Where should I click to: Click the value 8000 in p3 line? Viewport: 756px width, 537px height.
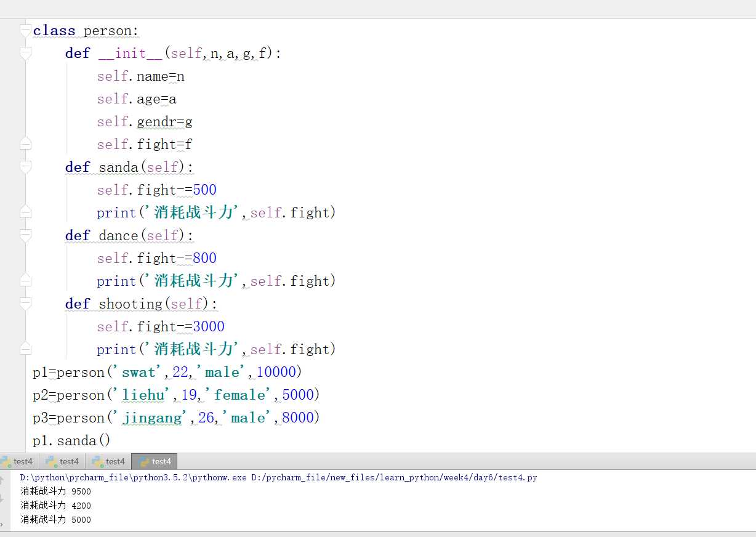pos(298,418)
